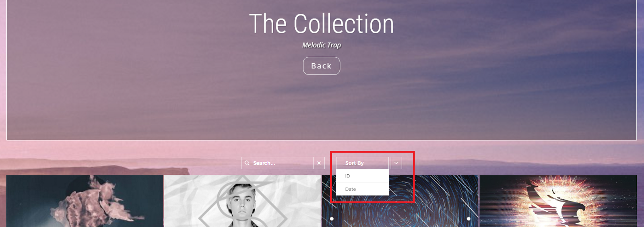
Task: Open the pink smoke album cover
Action: (x=85, y=201)
